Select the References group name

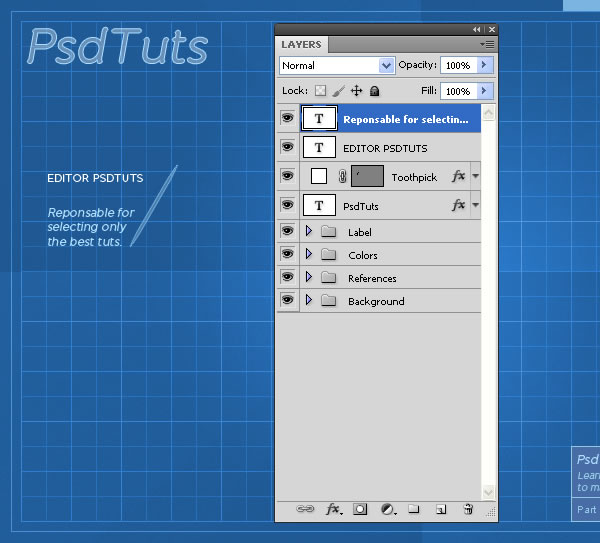coord(372,278)
